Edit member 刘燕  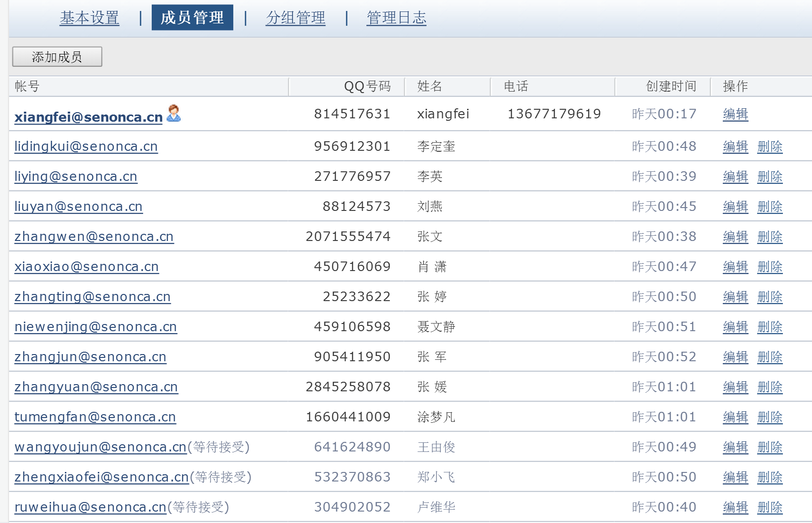click(736, 207)
